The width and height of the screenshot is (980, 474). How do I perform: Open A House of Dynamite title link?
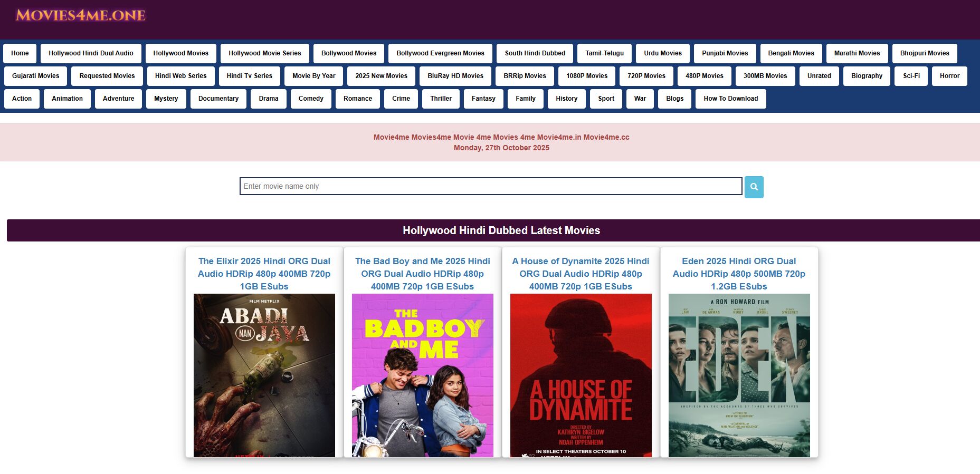tap(581, 274)
